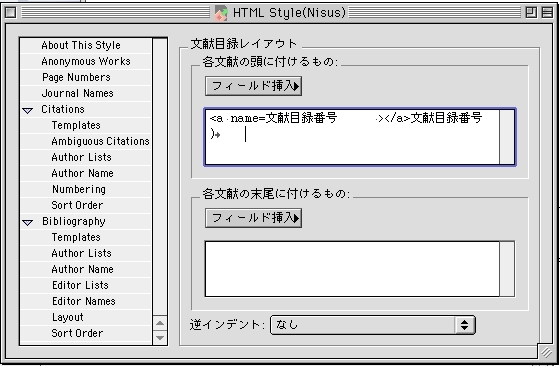The height and width of the screenshot is (366, 560).
Task: Select Author Name under Citations
Action: [86, 174]
